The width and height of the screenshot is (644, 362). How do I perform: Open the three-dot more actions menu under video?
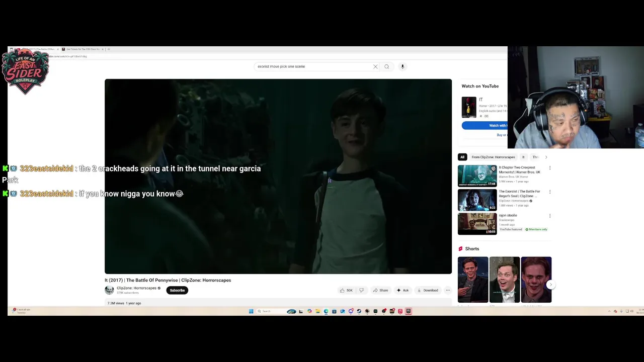tap(448, 290)
